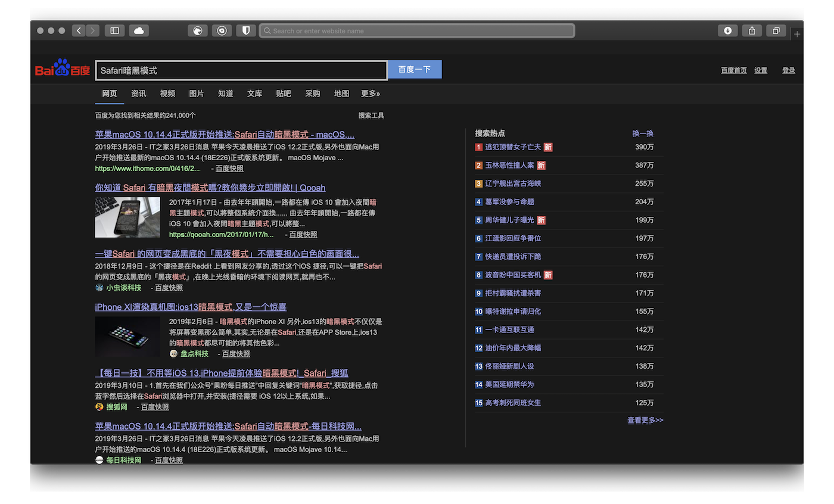Switch to the 贴吧 tab
834x504 pixels.
[284, 94]
